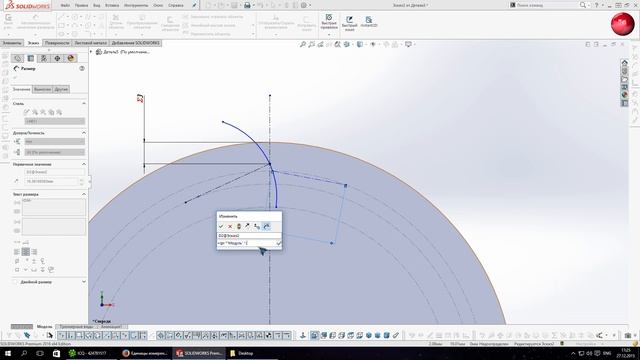Click the spin increment icon in Изменить dialog

257,226
